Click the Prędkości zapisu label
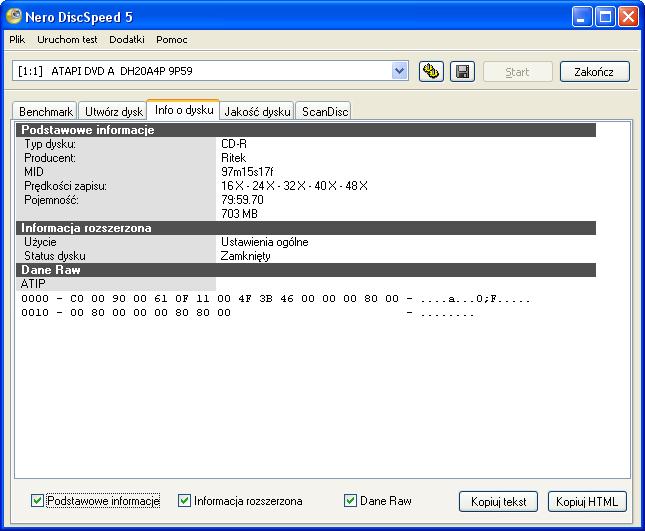 pos(65,186)
